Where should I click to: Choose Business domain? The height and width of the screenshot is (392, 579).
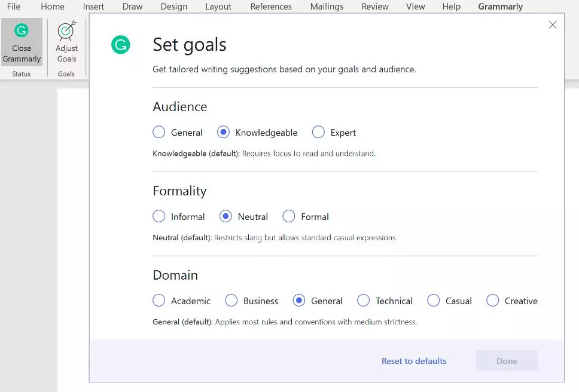click(231, 301)
